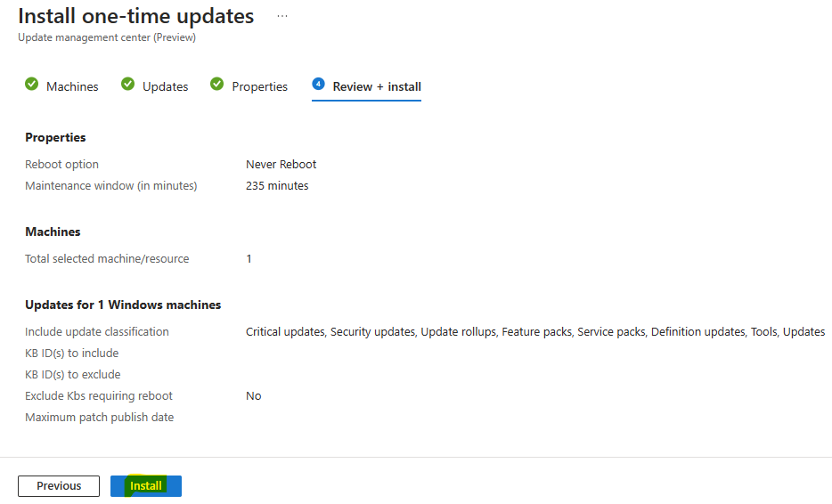
Task: Click Update management center (Preview) subtitle
Action: pos(107,37)
